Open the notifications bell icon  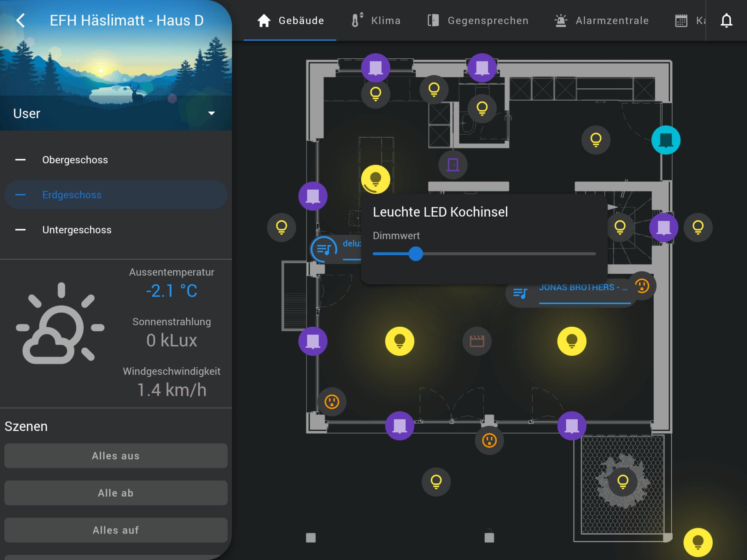[726, 20]
